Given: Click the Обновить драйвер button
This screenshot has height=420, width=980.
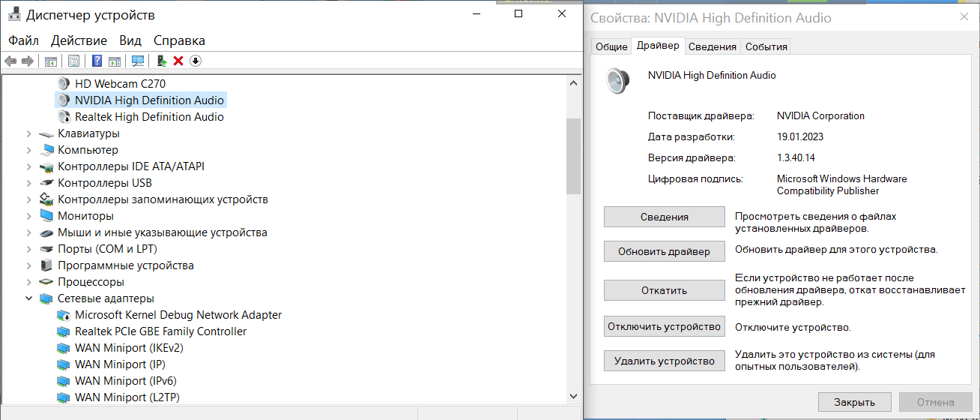Looking at the screenshot, I should click(665, 251).
